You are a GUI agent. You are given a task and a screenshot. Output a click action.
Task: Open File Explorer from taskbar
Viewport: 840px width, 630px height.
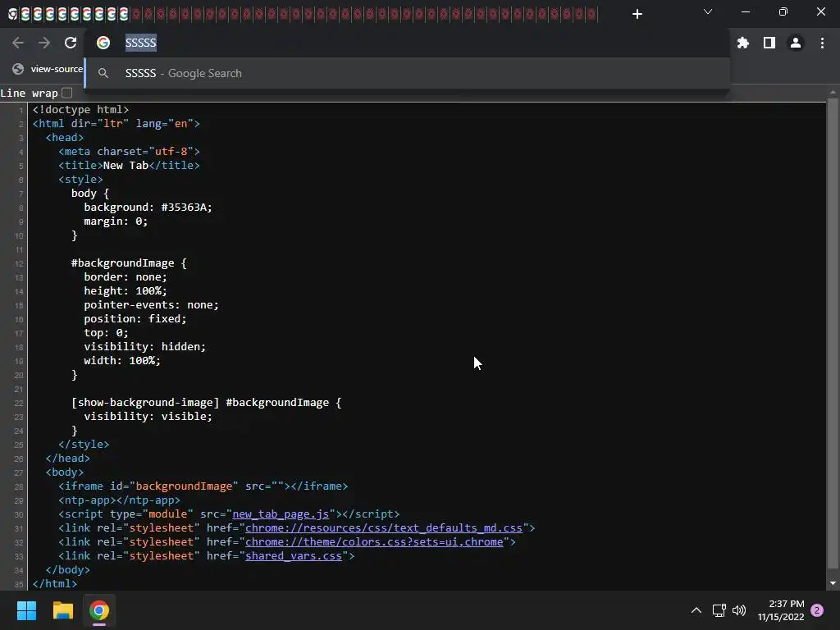(62, 610)
